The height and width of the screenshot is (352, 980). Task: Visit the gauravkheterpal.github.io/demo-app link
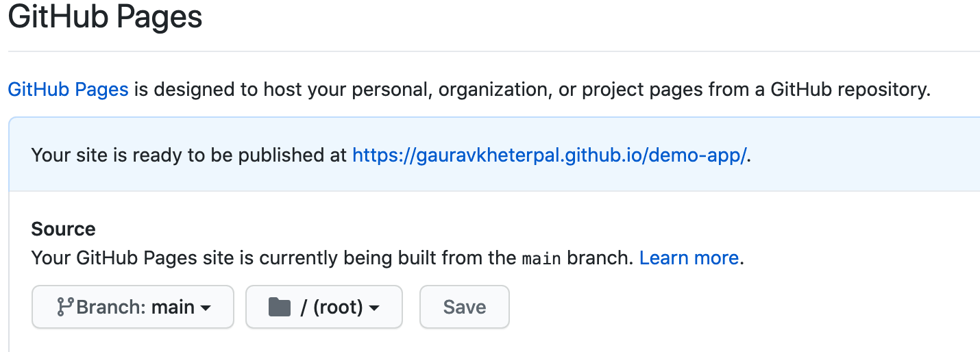point(549,155)
